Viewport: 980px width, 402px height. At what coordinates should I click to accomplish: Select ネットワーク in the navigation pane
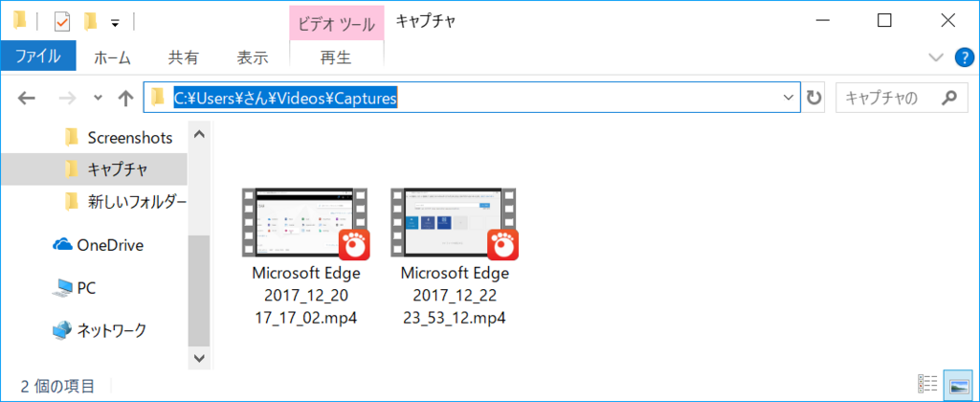coord(100,329)
